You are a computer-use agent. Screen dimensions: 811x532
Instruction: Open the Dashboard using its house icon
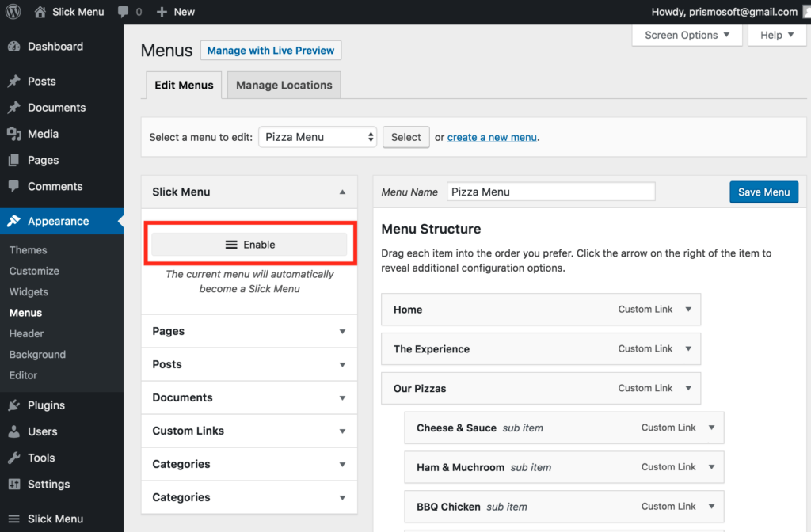pyautogui.click(x=16, y=47)
